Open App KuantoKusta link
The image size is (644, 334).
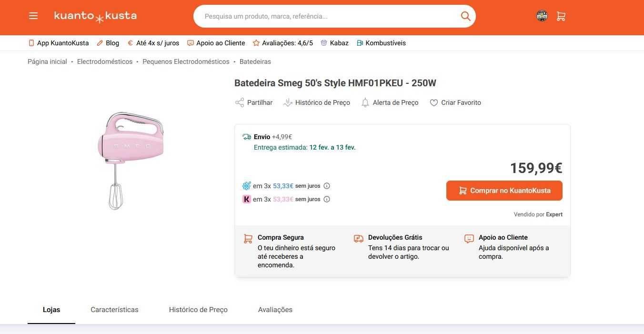tap(59, 43)
